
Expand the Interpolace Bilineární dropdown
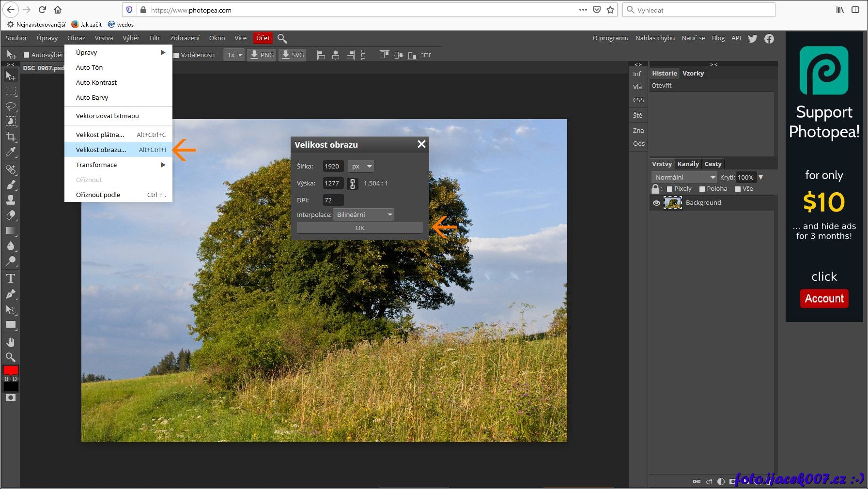tap(364, 214)
